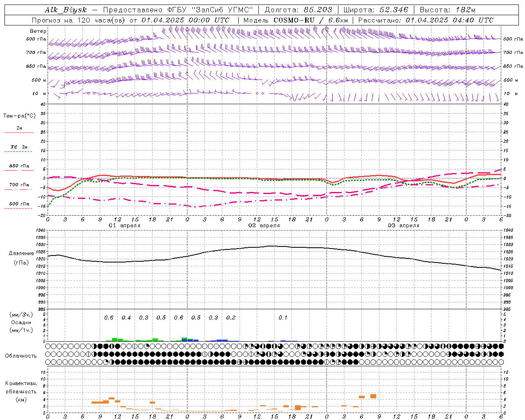This screenshot has height=420, width=525.
Task: Click the Давление pressure panel label
Action: (x=21, y=253)
